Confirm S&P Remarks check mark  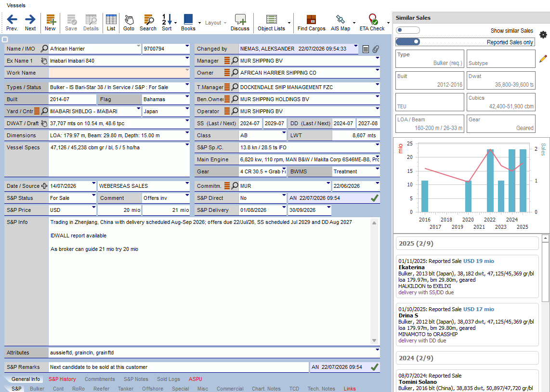[374, 367]
